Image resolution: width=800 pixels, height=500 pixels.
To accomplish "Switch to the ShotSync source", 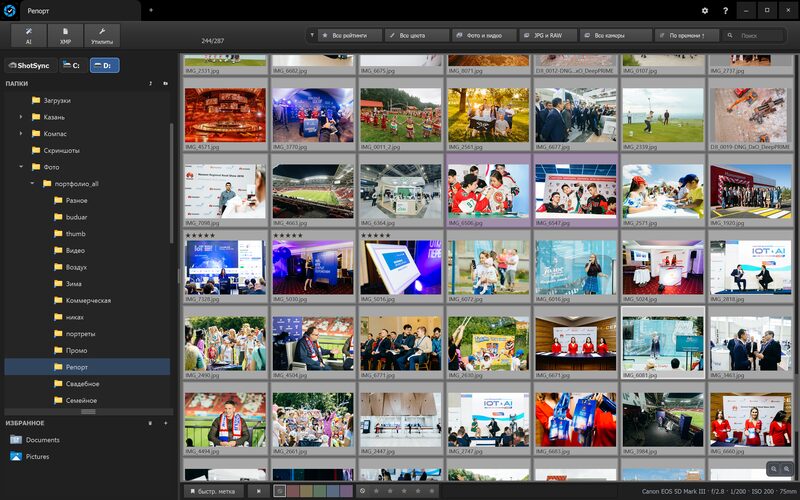I will 31,65.
